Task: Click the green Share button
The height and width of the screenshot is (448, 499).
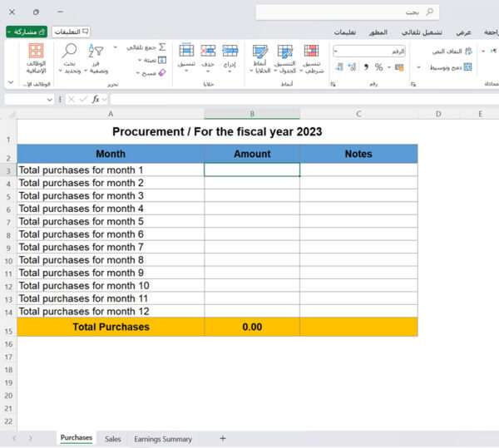Action: coord(27,31)
